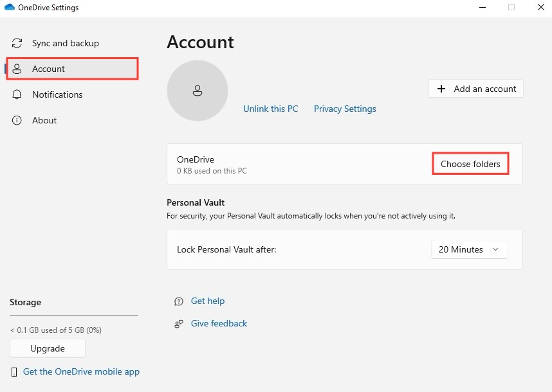Viewport: 552px width, 392px height.
Task: Open the Lock Personal Vault after dropdown
Action: [469, 249]
